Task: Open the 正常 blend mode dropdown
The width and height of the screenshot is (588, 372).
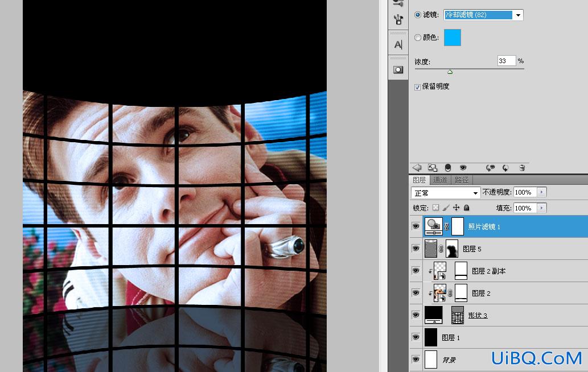Action: tap(446, 193)
